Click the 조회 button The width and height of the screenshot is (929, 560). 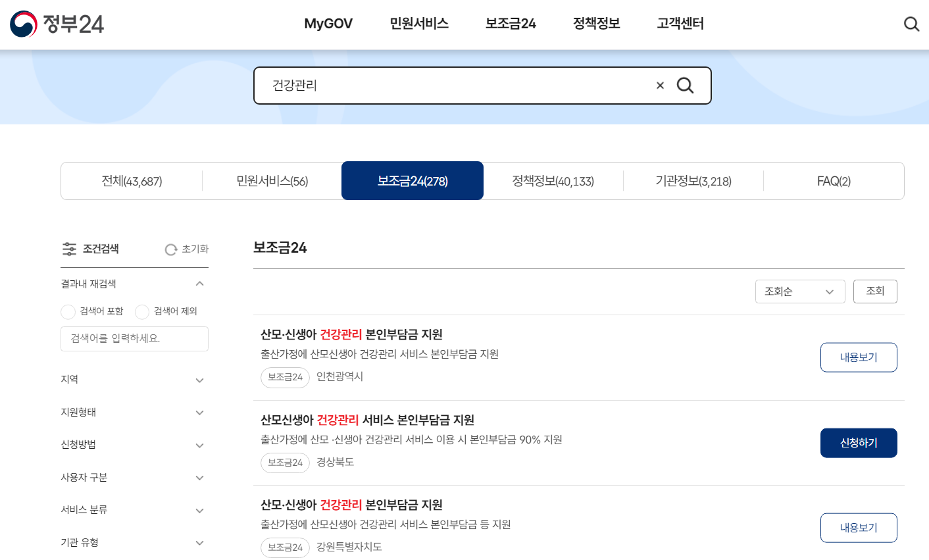coord(875,292)
